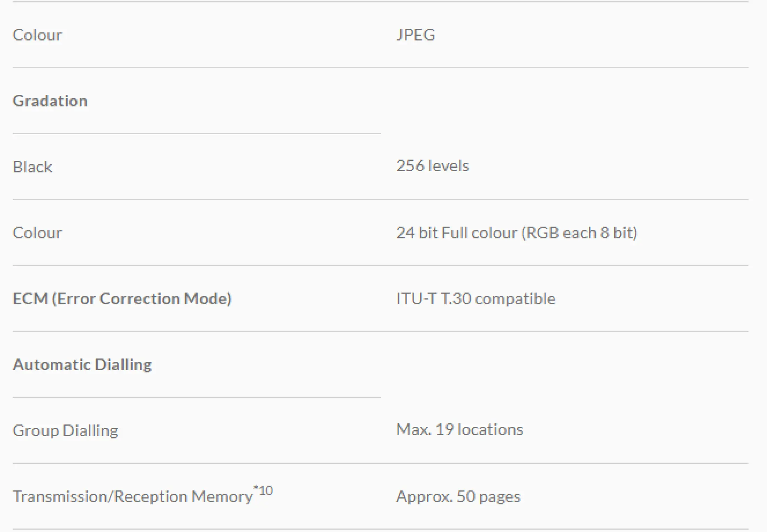Image resolution: width=767 pixels, height=532 pixels.
Task: Click the 24 bit Full colour value
Action: tap(517, 233)
